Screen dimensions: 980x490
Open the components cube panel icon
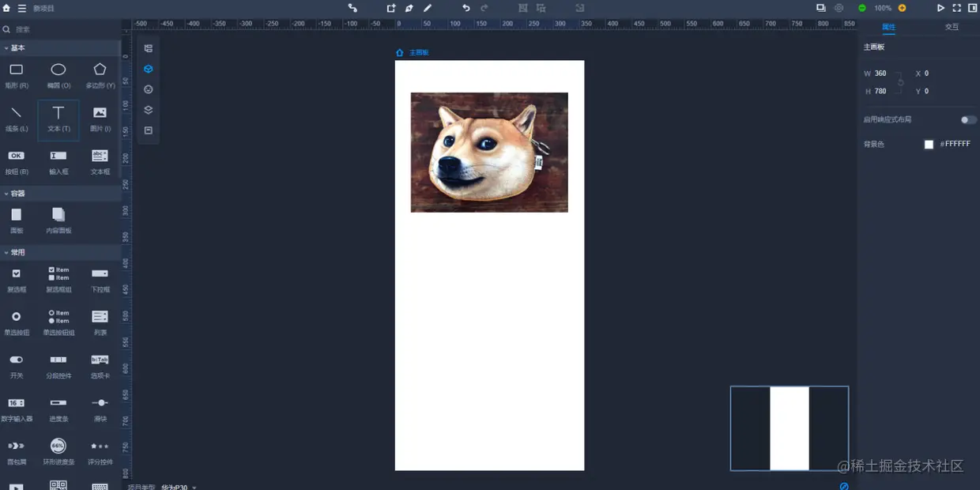coord(149,69)
